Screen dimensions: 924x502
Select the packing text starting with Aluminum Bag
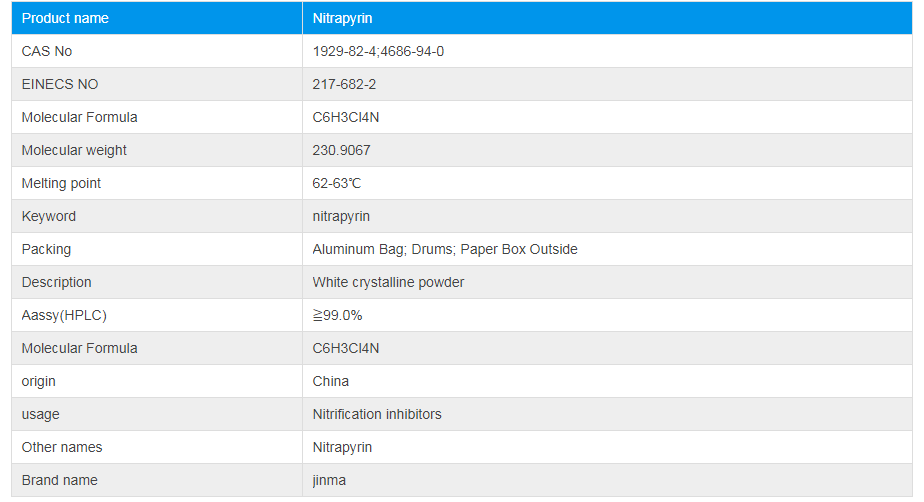point(445,249)
